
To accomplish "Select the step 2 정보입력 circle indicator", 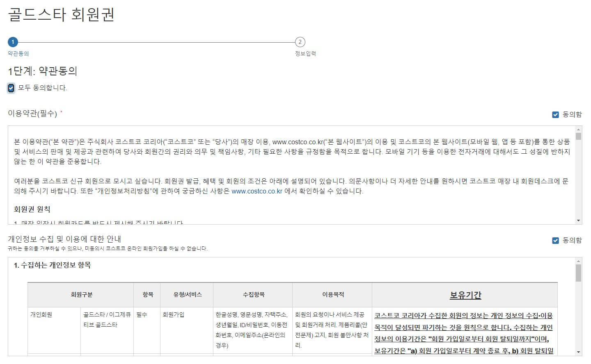I will 300,42.
